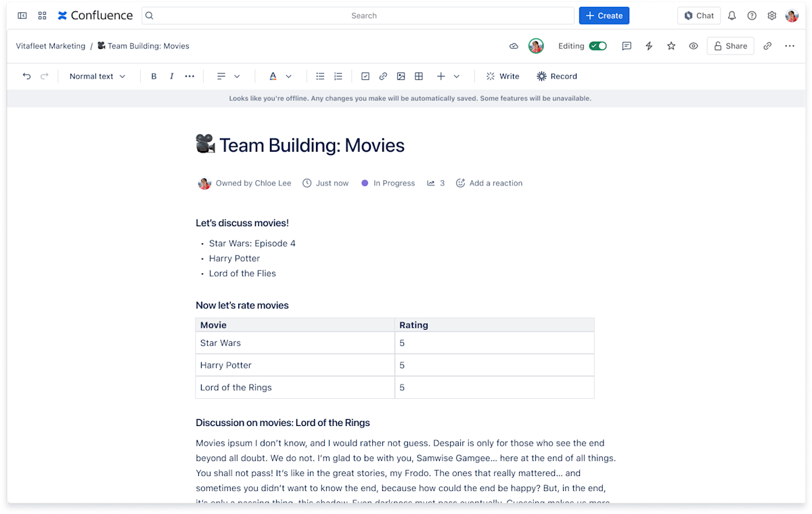
Task: Click the Harry Potter bullet item
Action: (x=234, y=259)
